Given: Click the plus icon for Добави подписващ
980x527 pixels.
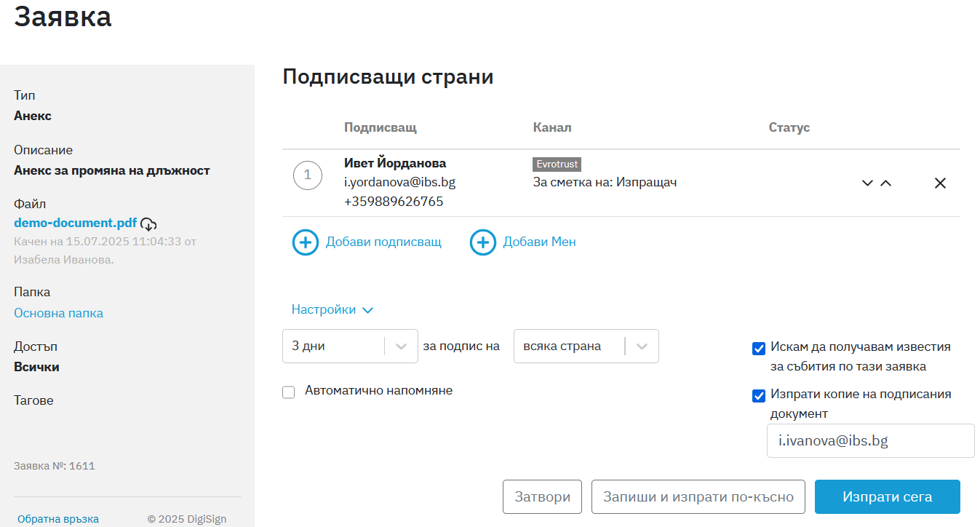Looking at the screenshot, I should 306,242.
